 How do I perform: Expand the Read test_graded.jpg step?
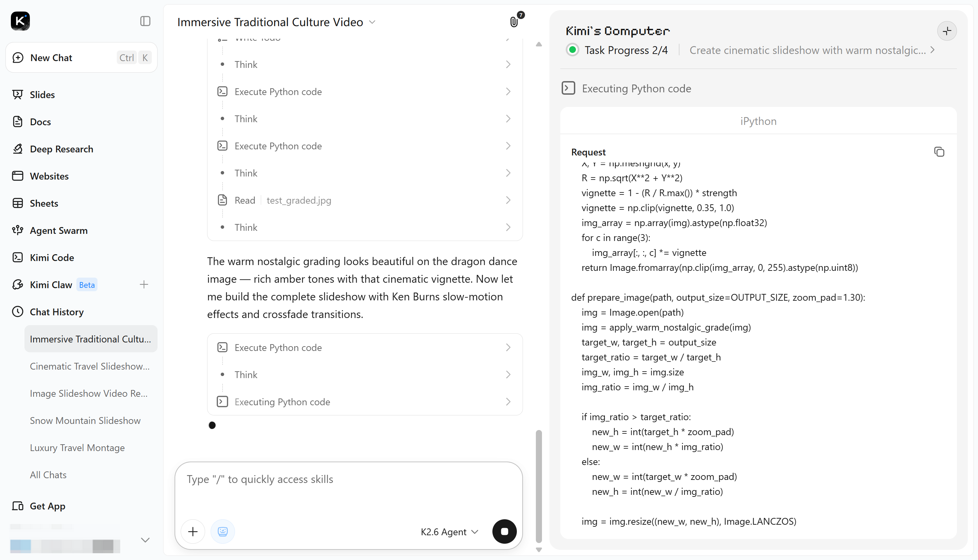click(365, 200)
